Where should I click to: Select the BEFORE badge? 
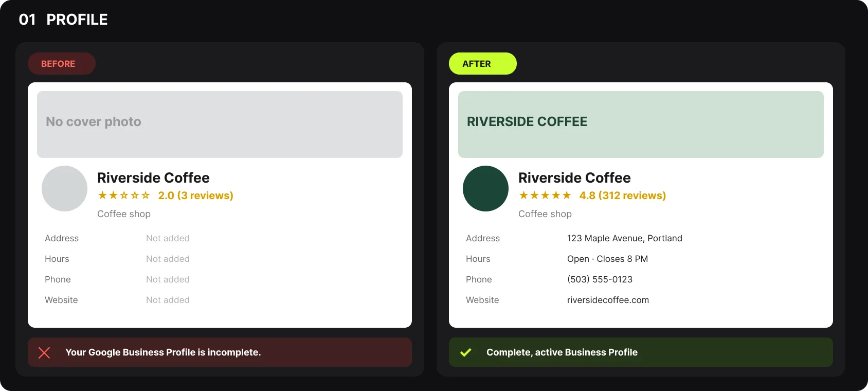(x=62, y=64)
